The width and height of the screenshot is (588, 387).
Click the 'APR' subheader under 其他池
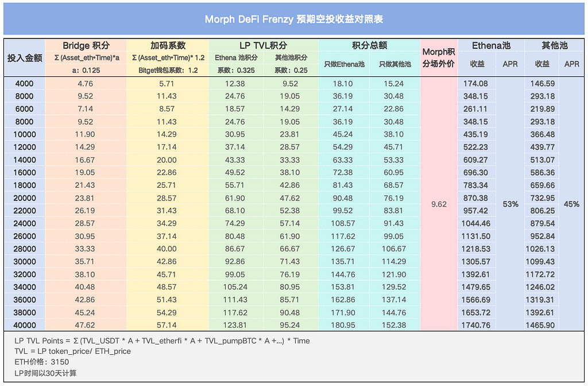tap(571, 64)
